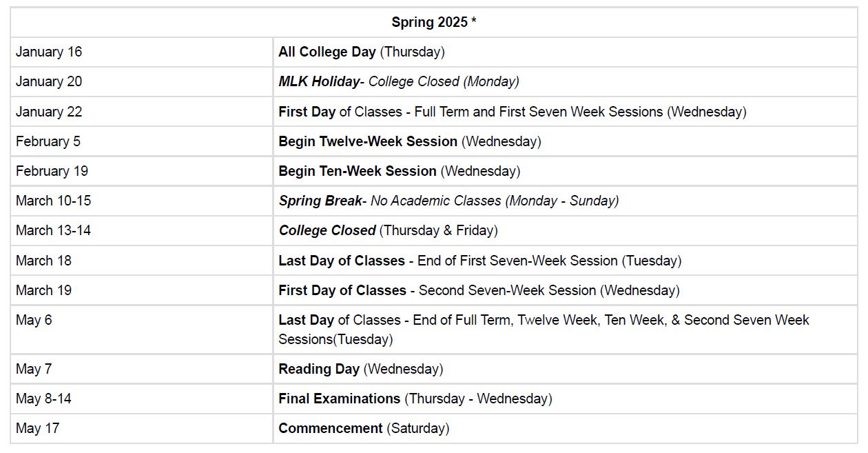Select the March 10-15 date cell
Image resolution: width=868 pixels, height=453 pixels.
(x=142, y=201)
